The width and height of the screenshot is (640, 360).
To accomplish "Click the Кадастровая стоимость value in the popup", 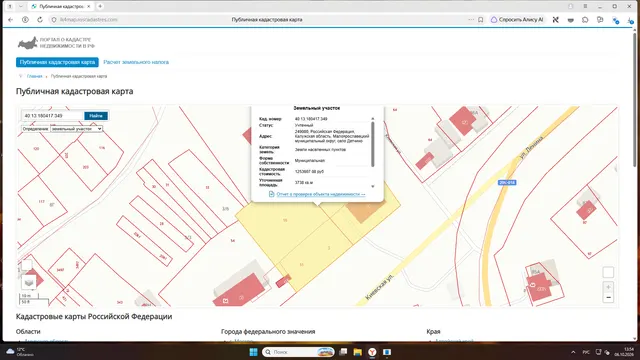I will pos(309,171).
